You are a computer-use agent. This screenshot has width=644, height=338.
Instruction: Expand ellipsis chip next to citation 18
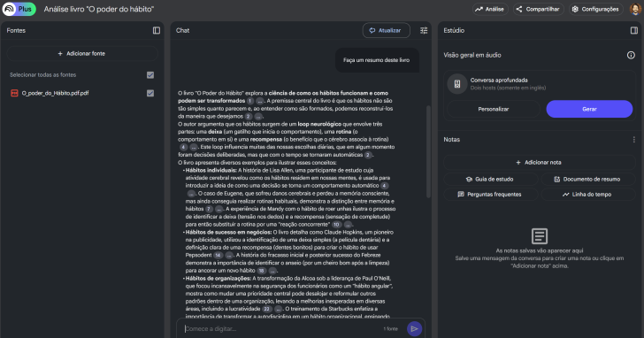272,271
